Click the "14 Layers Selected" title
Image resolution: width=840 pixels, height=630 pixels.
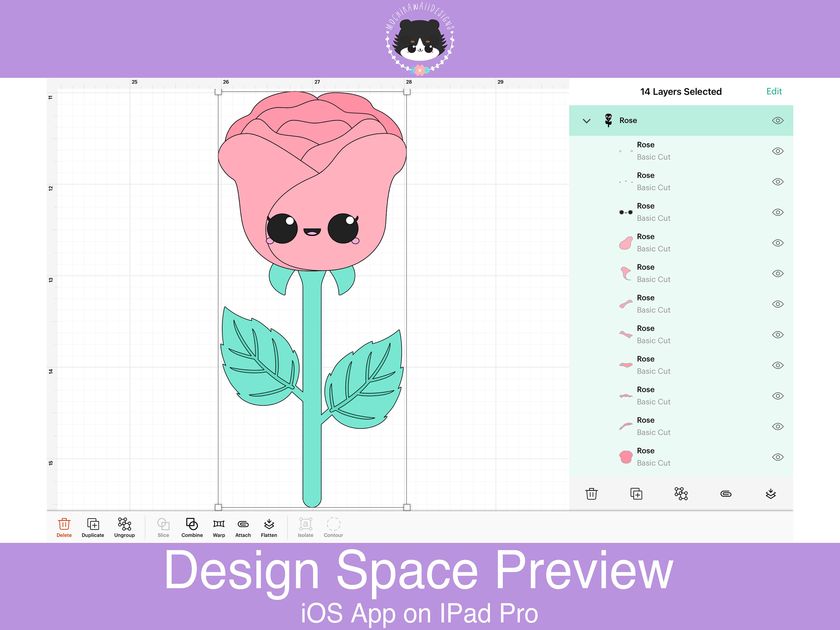(x=681, y=92)
